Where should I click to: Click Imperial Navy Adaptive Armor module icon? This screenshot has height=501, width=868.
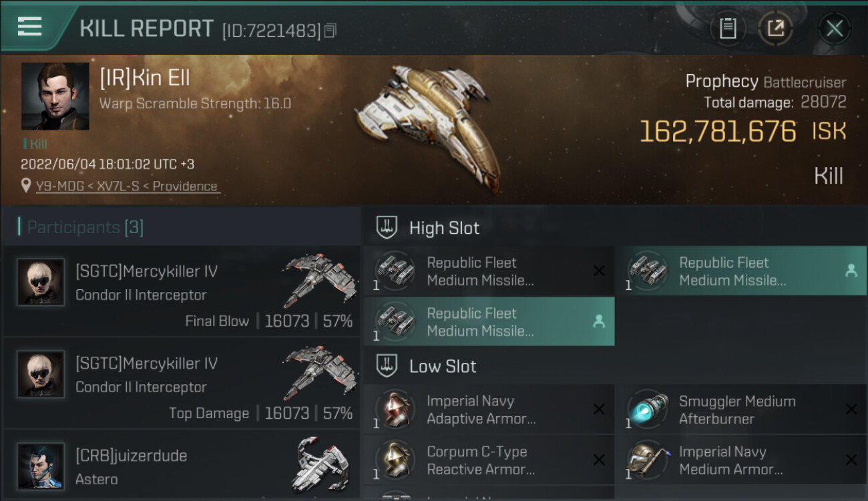coord(395,409)
